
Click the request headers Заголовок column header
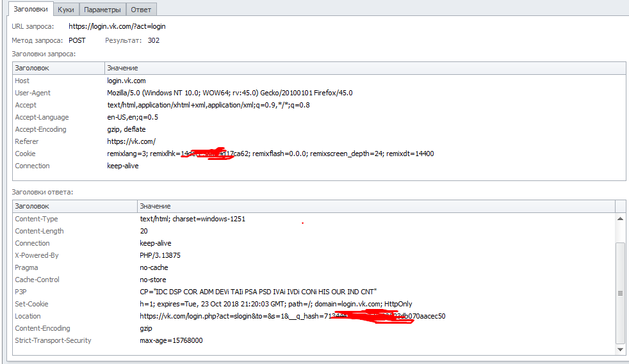pyautogui.click(x=58, y=68)
